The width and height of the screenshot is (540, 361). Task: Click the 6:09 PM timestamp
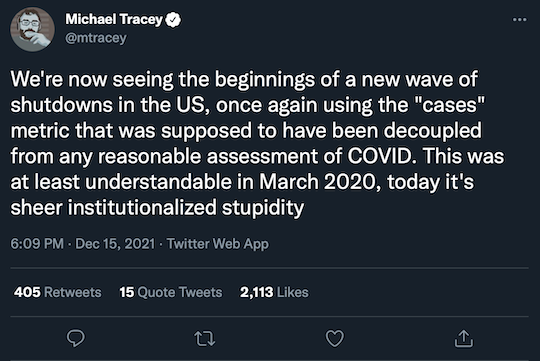[x=37, y=244]
